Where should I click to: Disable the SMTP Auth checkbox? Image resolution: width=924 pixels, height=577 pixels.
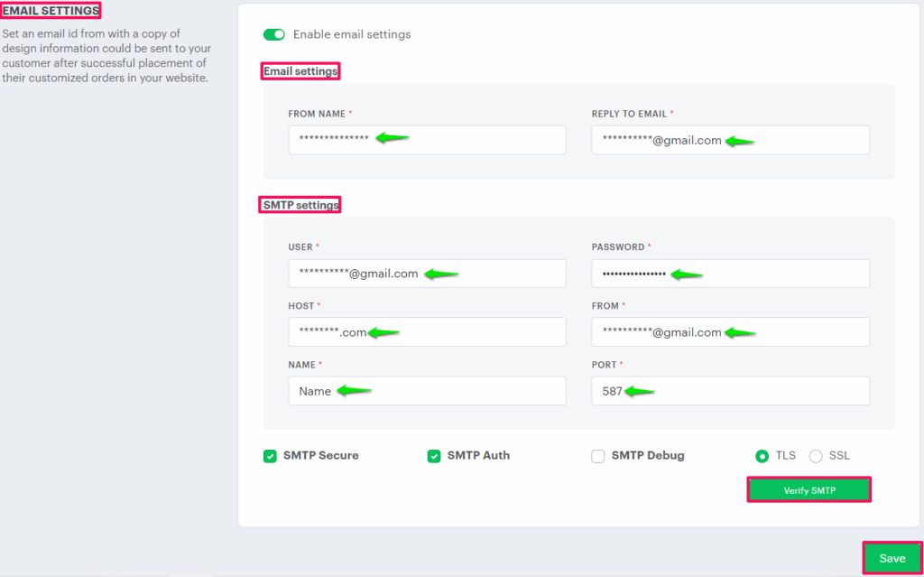coord(434,456)
